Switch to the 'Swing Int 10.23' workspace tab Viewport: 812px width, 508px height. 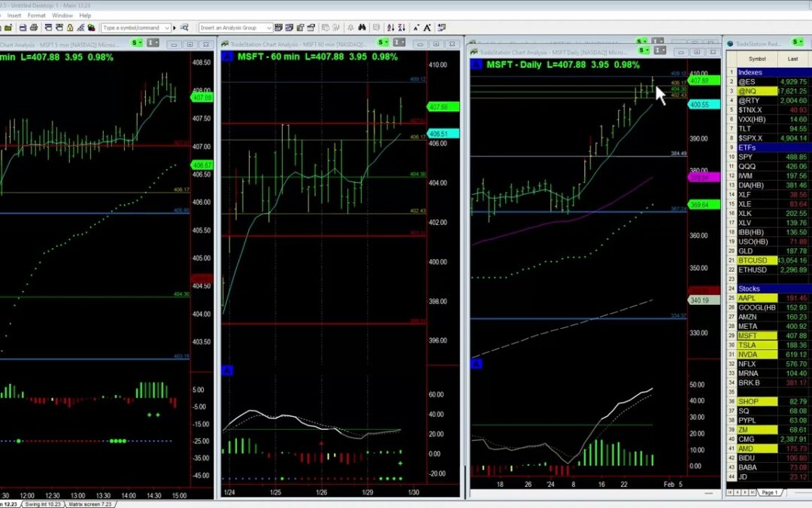pos(41,503)
